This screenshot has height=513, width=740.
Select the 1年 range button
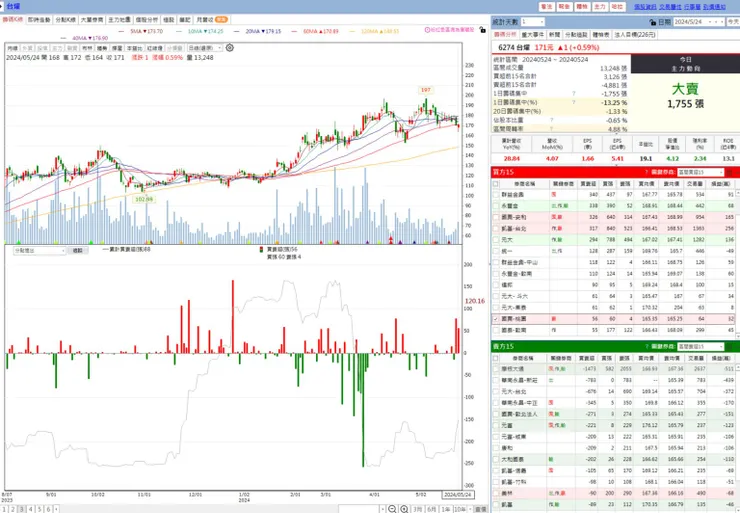coord(445,509)
